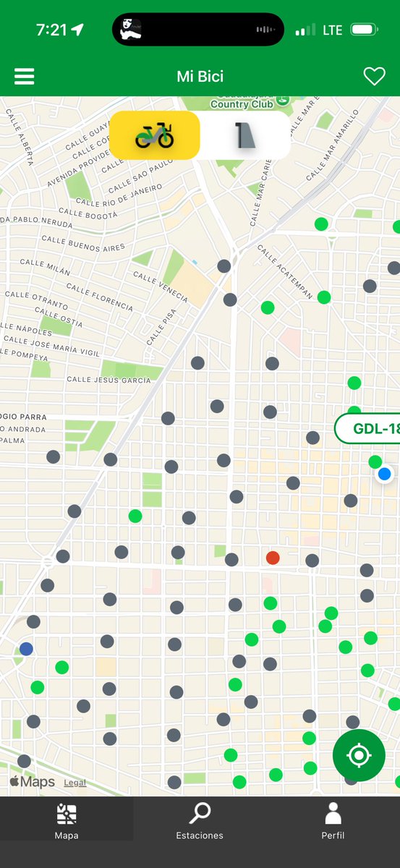This screenshot has height=868, width=400.
Task: Open the Legal link on the map
Action: click(x=75, y=783)
